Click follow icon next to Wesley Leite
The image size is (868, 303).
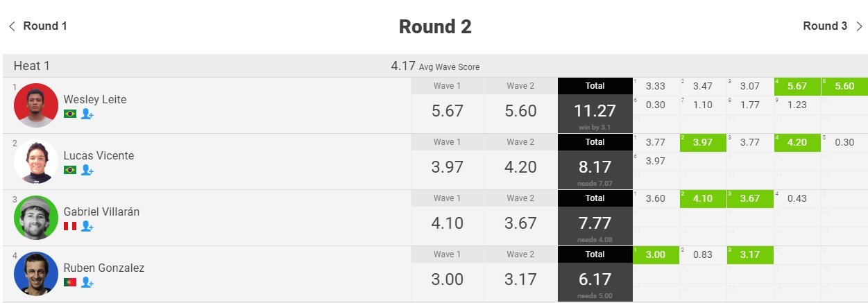point(87,114)
